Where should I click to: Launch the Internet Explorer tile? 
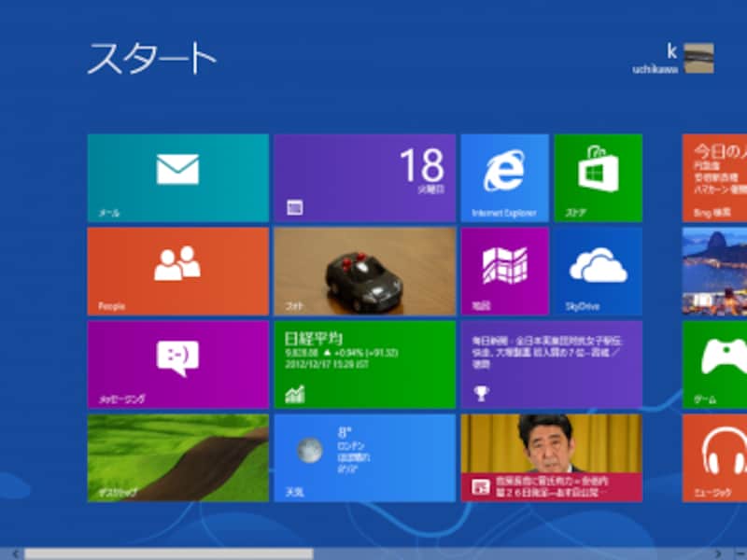(x=505, y=178)
